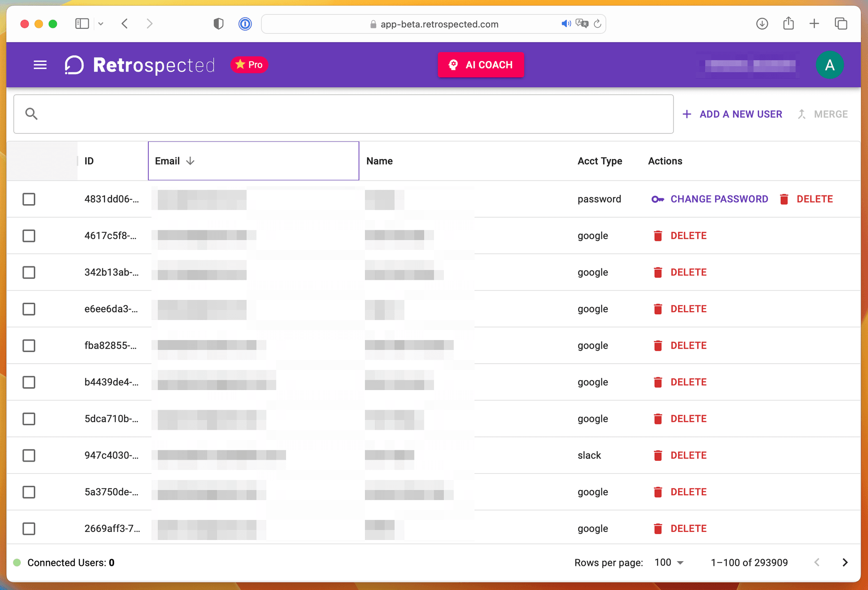Change password for user 4831dd06

(x=710, y=199)
